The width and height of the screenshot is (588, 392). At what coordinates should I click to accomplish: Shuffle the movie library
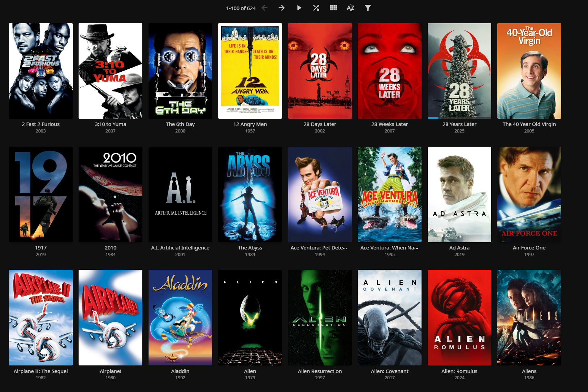316,8
